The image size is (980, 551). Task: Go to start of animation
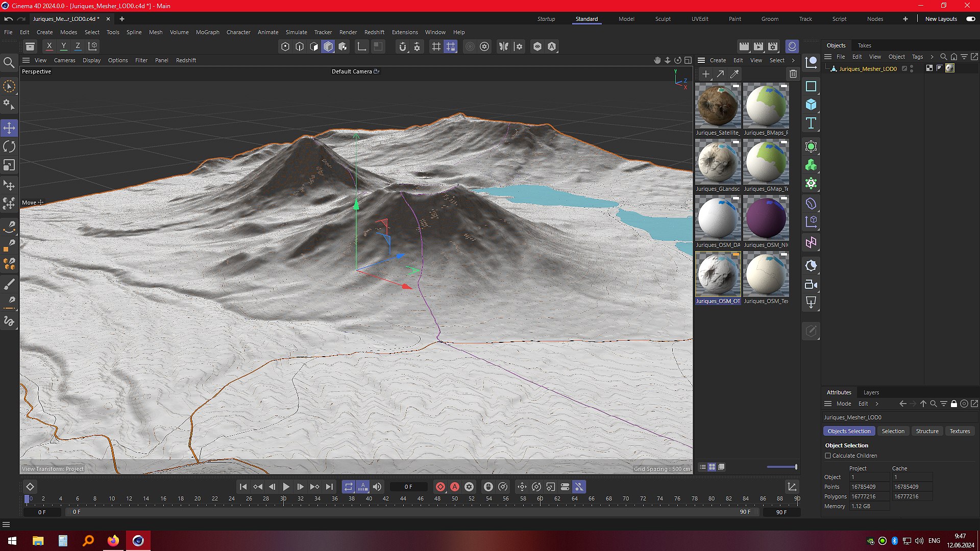[243, 487]
